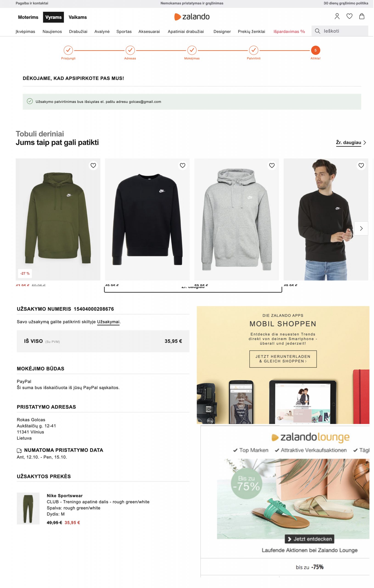Favorite the green Nike hoodie
374x588 pixels.
93,166
